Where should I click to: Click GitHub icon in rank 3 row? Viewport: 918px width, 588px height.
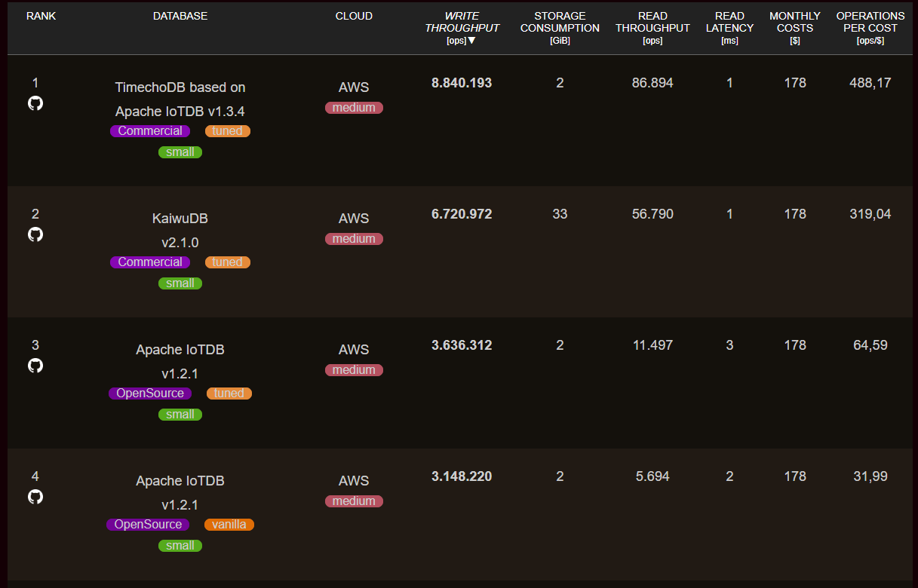35,366
